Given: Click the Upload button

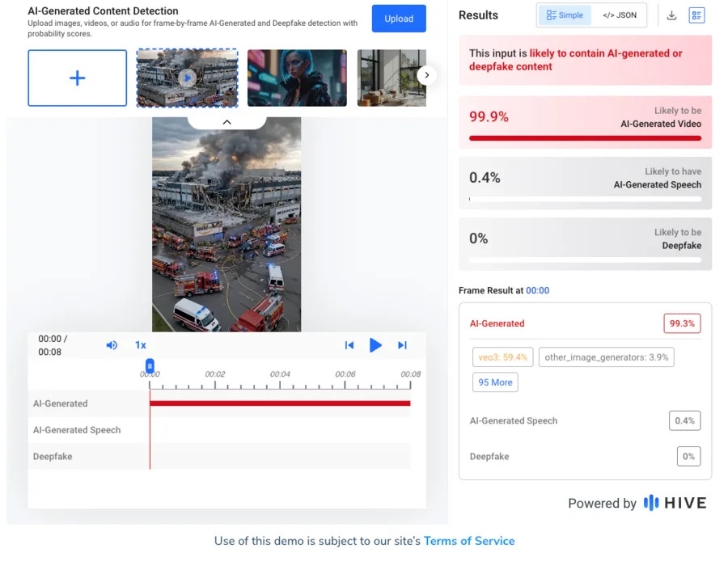Looking at the screenshot, I should coord(398,18).
